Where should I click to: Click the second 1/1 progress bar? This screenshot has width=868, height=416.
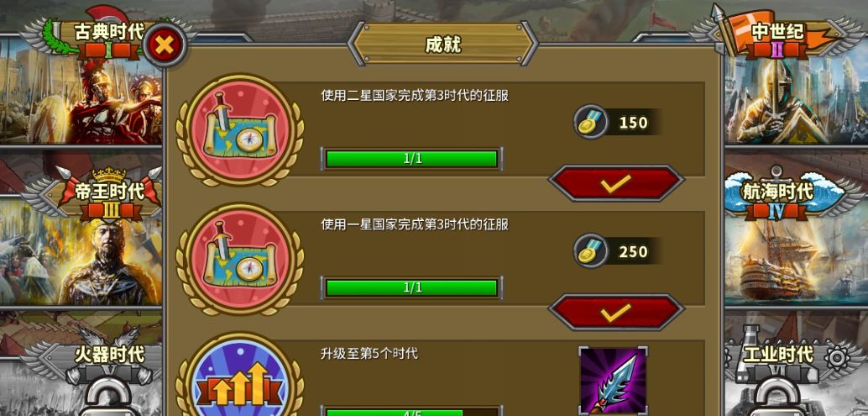(412, 288)
